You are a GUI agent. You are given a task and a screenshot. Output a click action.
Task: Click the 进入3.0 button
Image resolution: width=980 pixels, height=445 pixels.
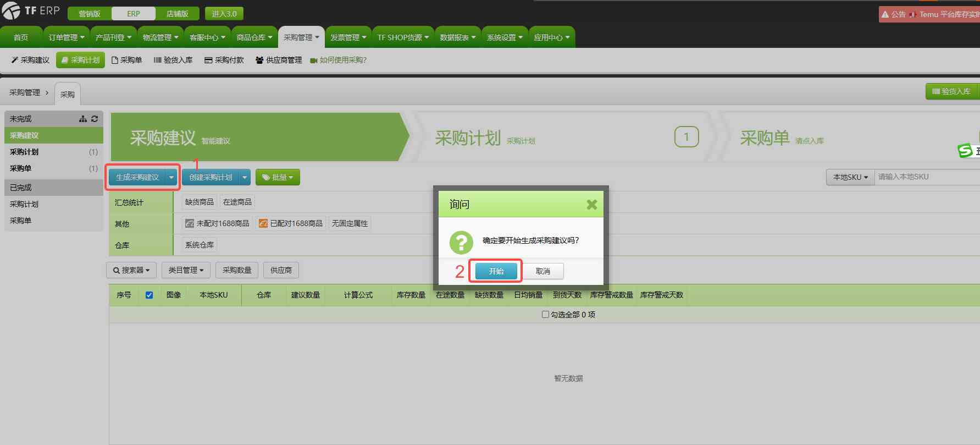[x=224, y=14]
